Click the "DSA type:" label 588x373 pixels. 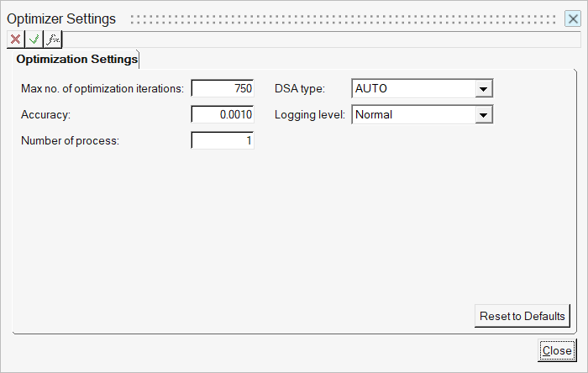[300, 88]
